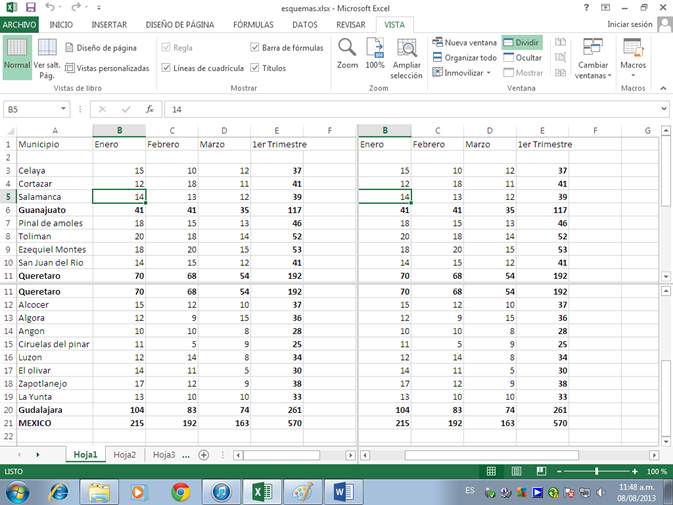The height and width of the screenshot is (505, 673).
Task: Click Iniciar sesión link
Action: pyautogui.click(x=629, y=24)
